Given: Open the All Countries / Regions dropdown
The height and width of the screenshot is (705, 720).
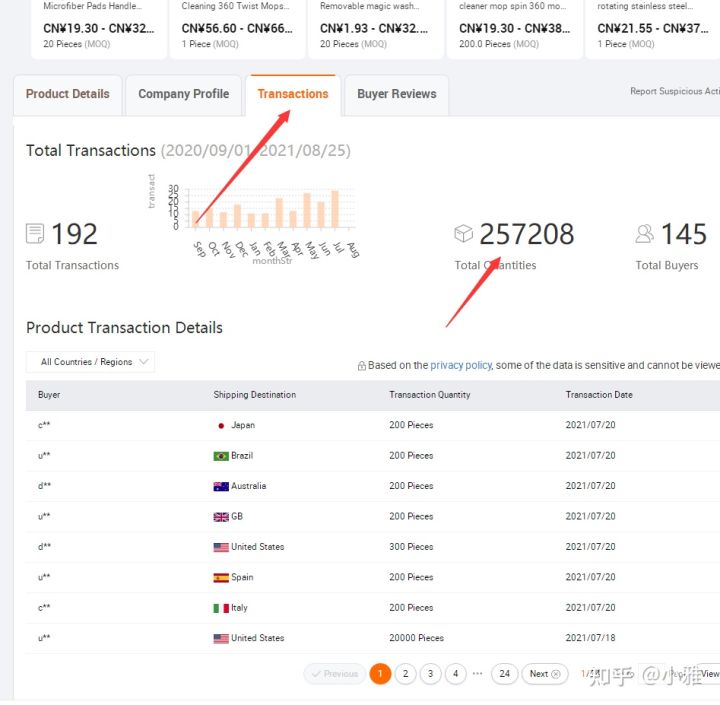Looking at the screenshot, I should pos(90,362).
